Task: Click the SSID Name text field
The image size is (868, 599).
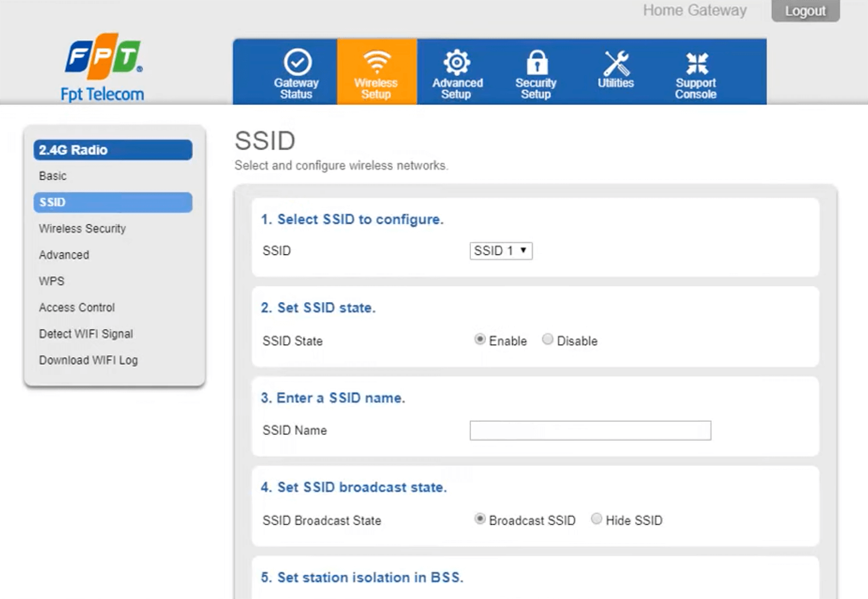Action: tap(590, 431)
